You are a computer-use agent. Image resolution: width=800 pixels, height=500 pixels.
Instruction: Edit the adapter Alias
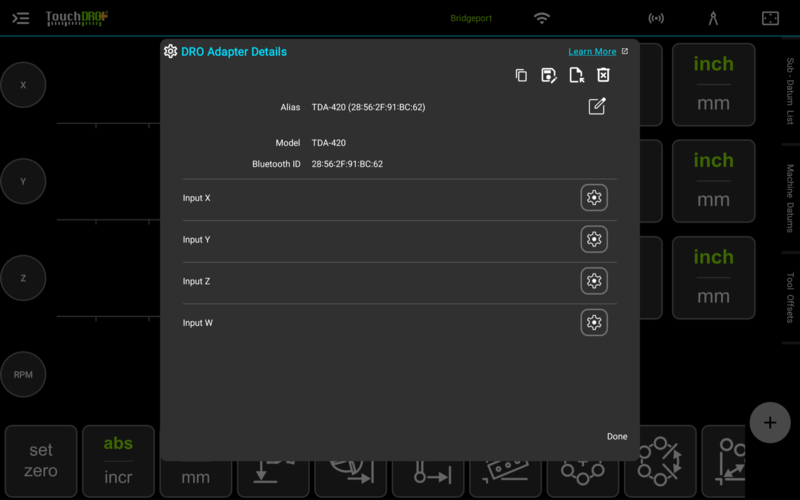(x=596, y=106)
